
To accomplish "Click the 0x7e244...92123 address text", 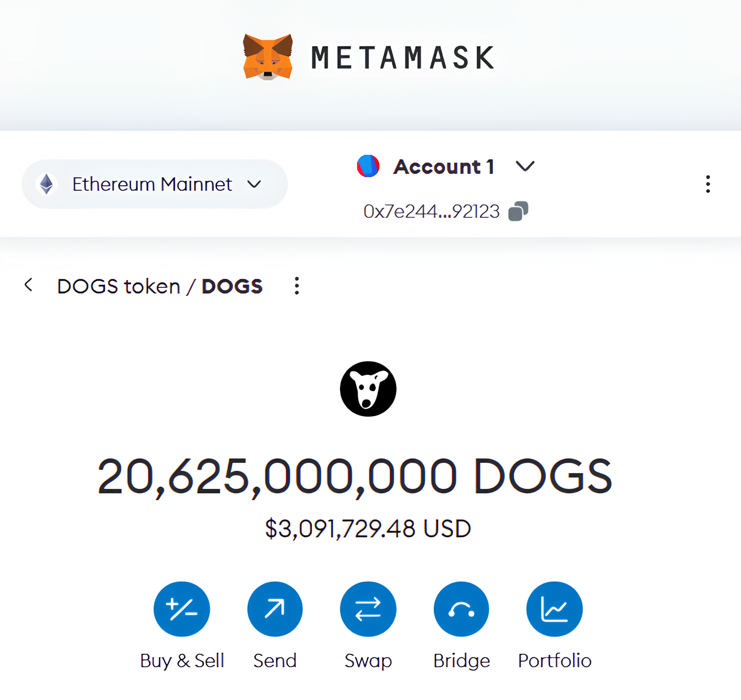I will coord(431,211).
